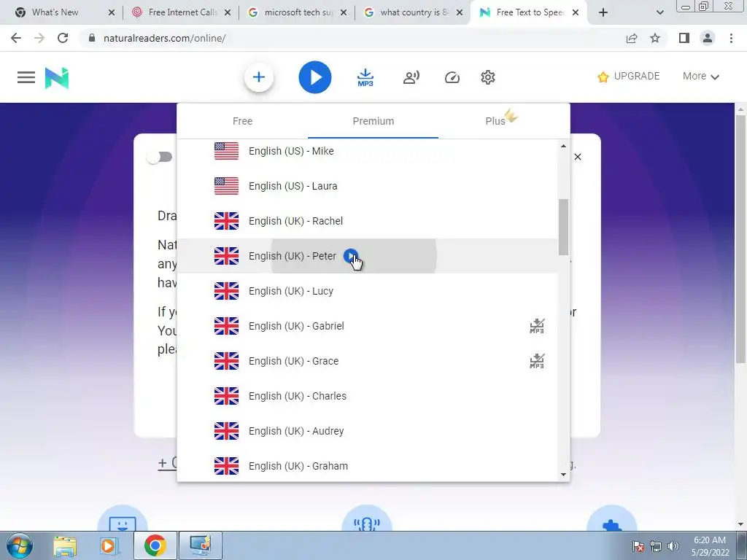The width and height of the screenshot is (747, 560).
Task: Close the text card with X
Action: 578,157
